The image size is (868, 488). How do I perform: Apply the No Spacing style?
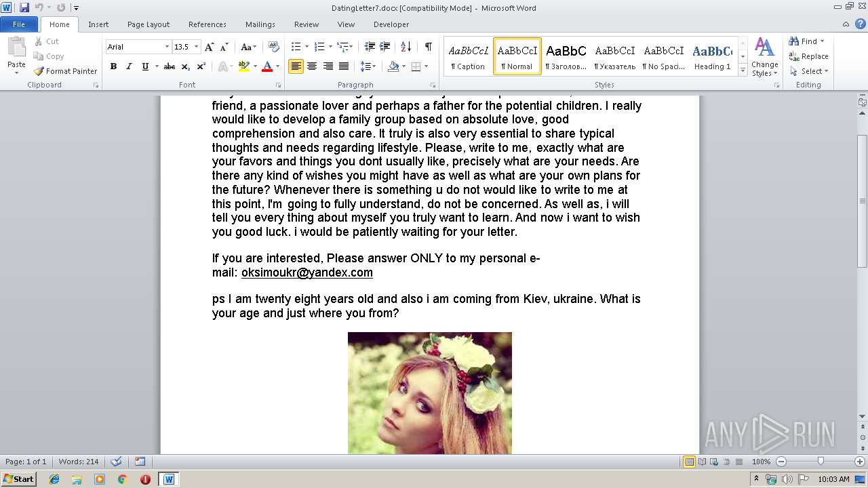pos(664,56)
